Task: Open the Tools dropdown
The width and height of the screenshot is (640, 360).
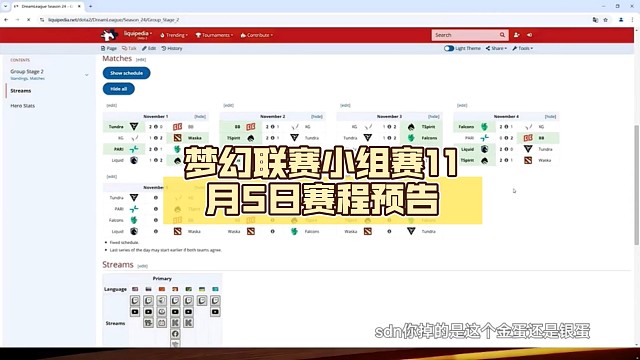Action: 523,48
